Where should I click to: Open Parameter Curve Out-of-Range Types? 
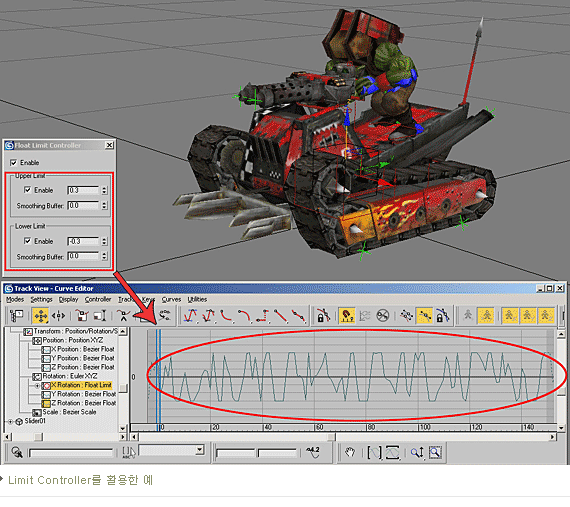[365, 315]
